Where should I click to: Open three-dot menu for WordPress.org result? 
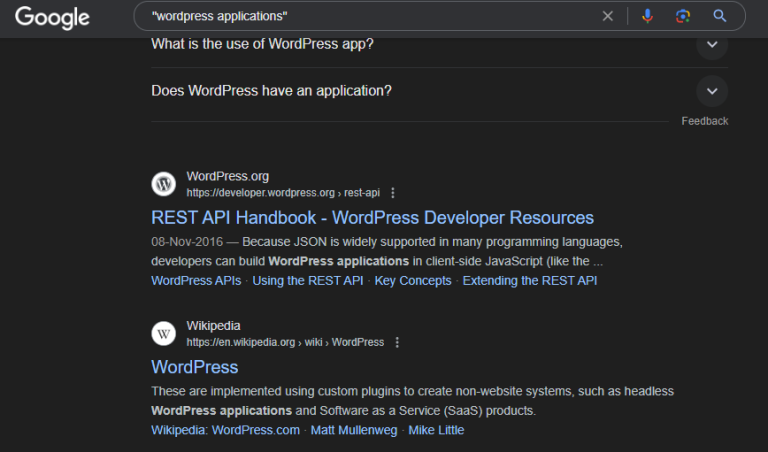click(393, 193)
